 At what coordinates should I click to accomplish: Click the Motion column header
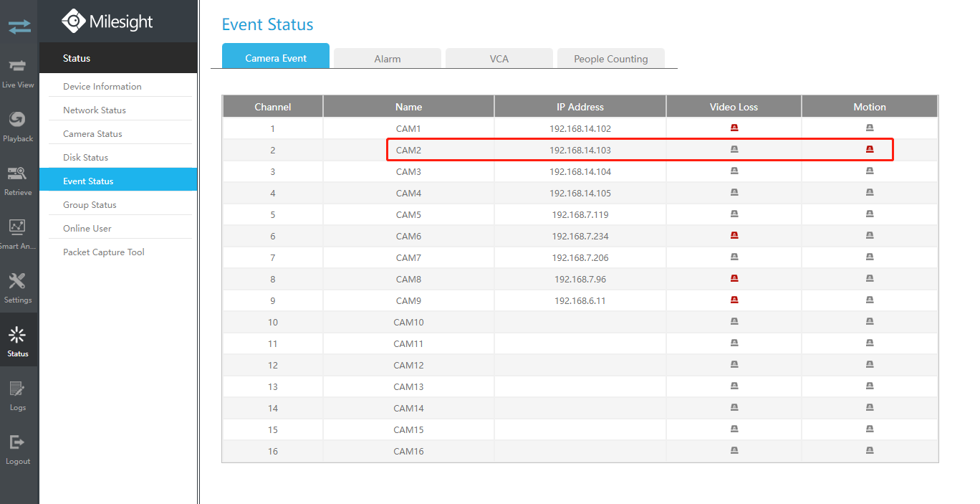point(870,107)
